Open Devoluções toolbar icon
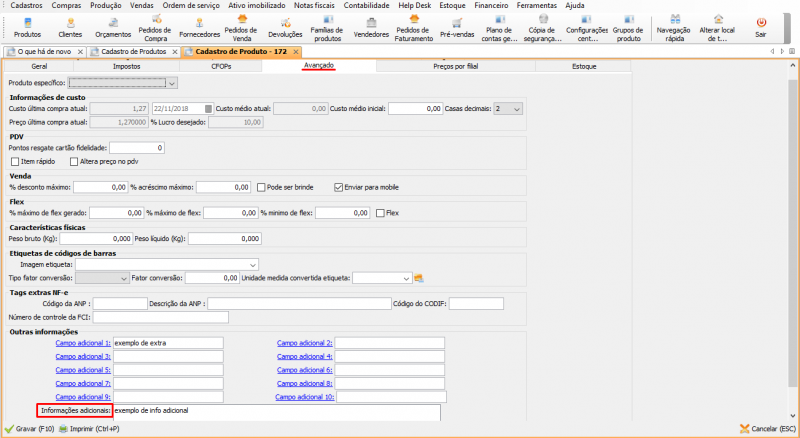 pyautogui.click(x=285, y=28)
